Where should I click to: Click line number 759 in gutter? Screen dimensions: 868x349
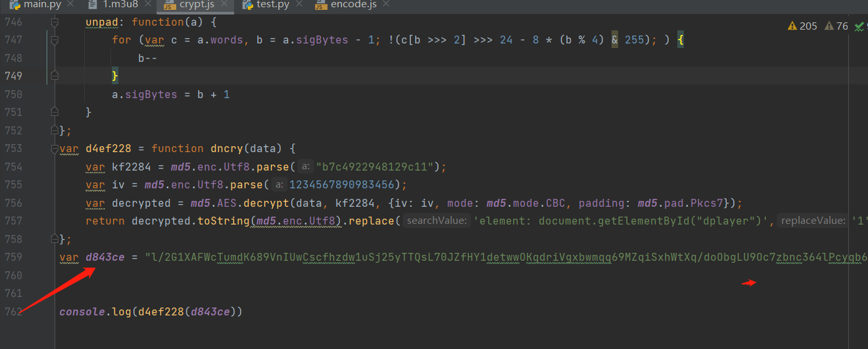coord(13,257)
